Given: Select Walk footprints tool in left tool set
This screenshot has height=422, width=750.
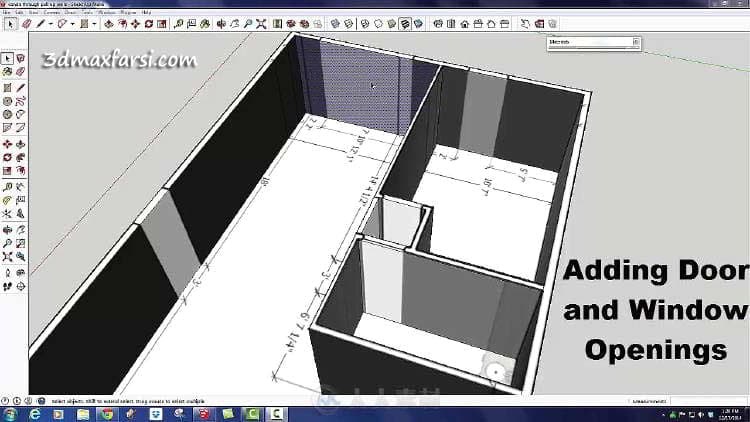Looking at the screenshot, I should 7,286.
